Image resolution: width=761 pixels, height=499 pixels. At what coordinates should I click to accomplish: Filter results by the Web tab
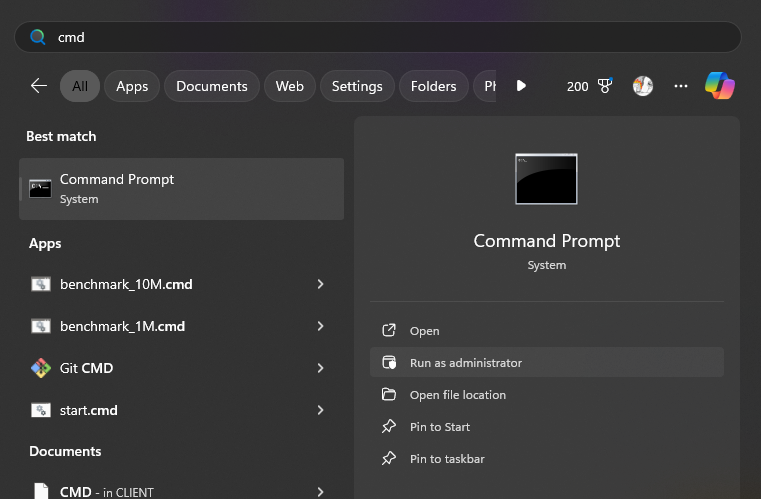click(x=290, y=86)
